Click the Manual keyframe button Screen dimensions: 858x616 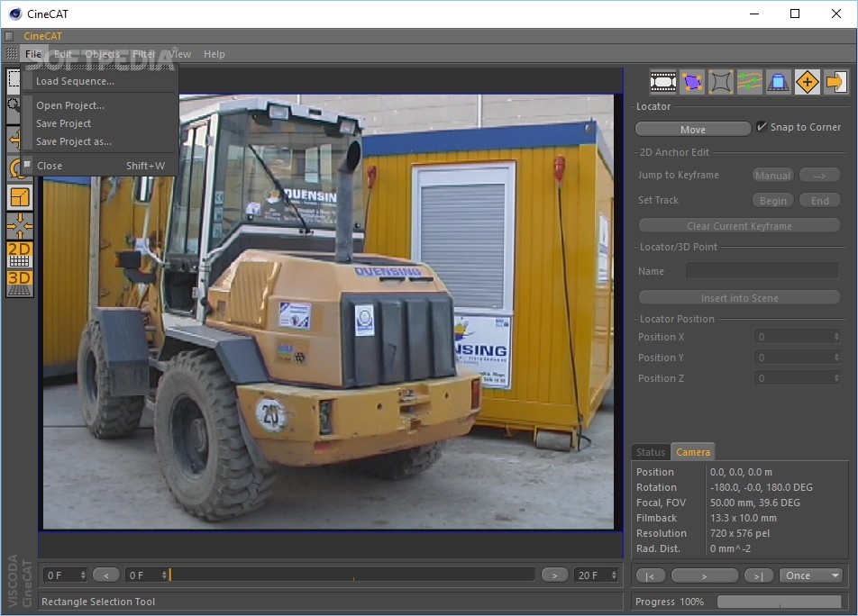[x=772, y=176]
